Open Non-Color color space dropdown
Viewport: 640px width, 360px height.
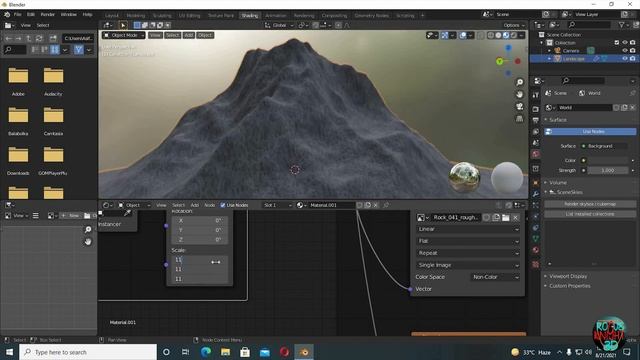pos(496,277)
